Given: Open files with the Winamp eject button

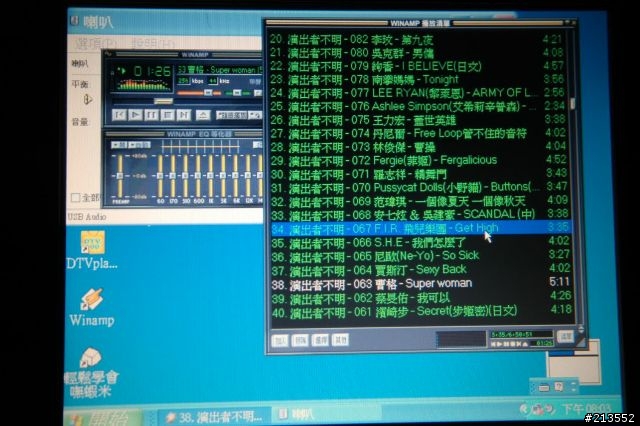Looking at the screenshot, I should click(x=203, y=115).
